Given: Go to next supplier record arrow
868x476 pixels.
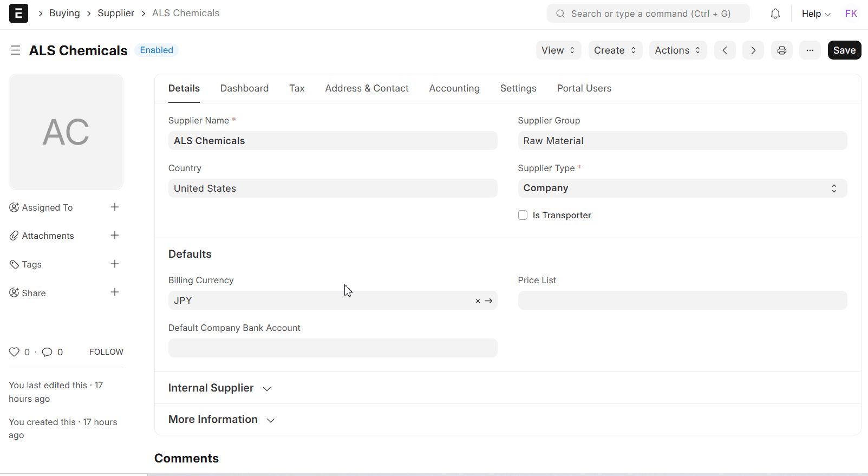Looking at the screenshot, I should (753, 50).
